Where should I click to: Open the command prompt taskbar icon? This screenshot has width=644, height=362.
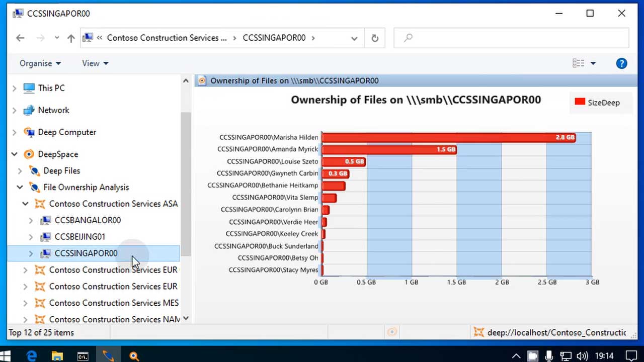pyautogui.click(x=83, y=356)
